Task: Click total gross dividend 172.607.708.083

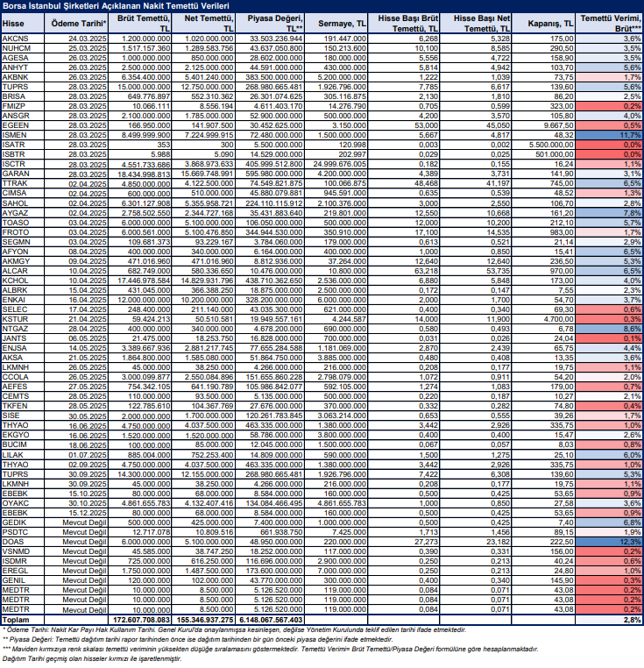Action: [140, 620]
